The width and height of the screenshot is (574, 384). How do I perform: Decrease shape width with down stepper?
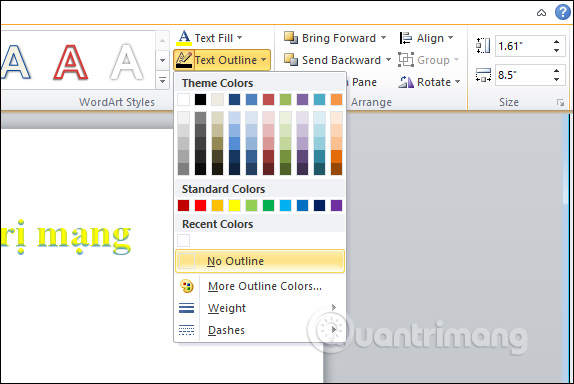tap(556, 79)
